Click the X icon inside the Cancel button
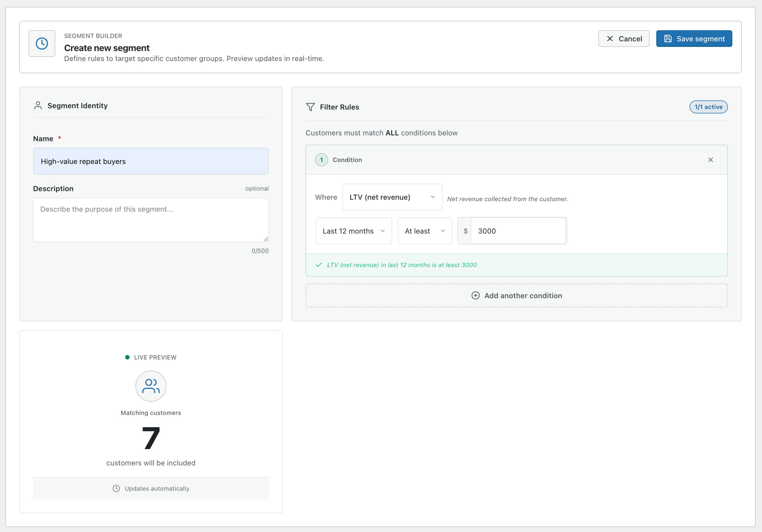Screen dimensions: 762x532 pos(610,38)
